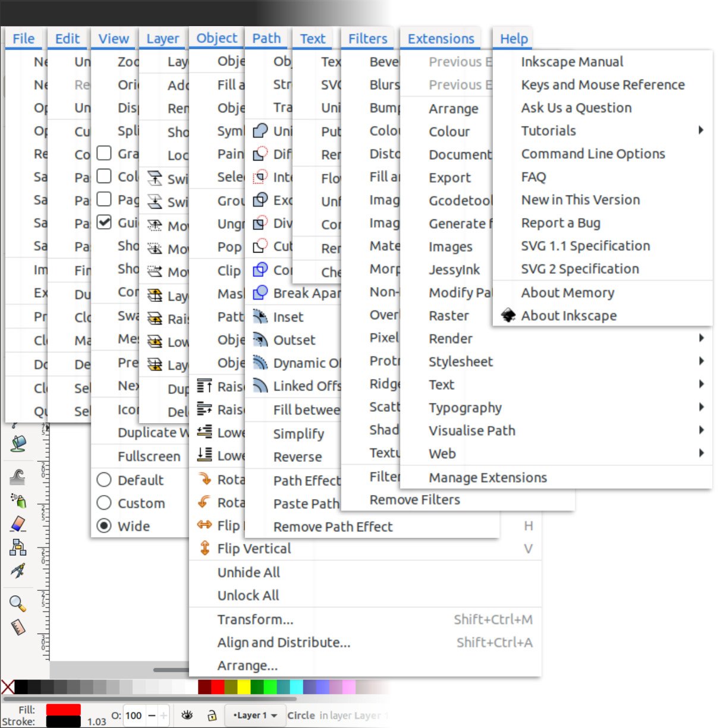720x728 pixels.
Task: Click the Dynamic Offset icon
Action: pos(260,363)
